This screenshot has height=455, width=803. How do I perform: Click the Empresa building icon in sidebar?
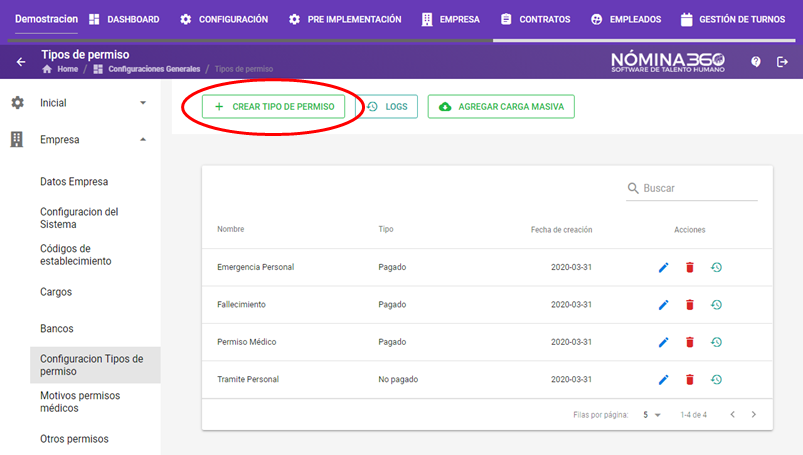17,139
